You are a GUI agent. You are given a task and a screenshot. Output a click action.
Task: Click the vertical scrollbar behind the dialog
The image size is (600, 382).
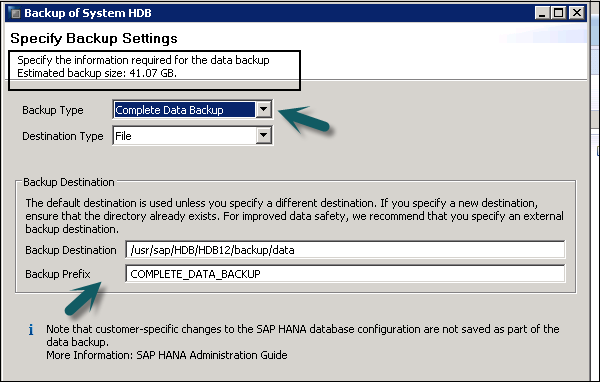[595, 191]
